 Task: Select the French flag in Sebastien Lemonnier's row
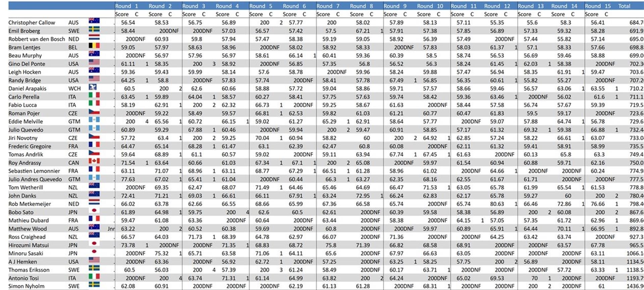tap(94, 169)
